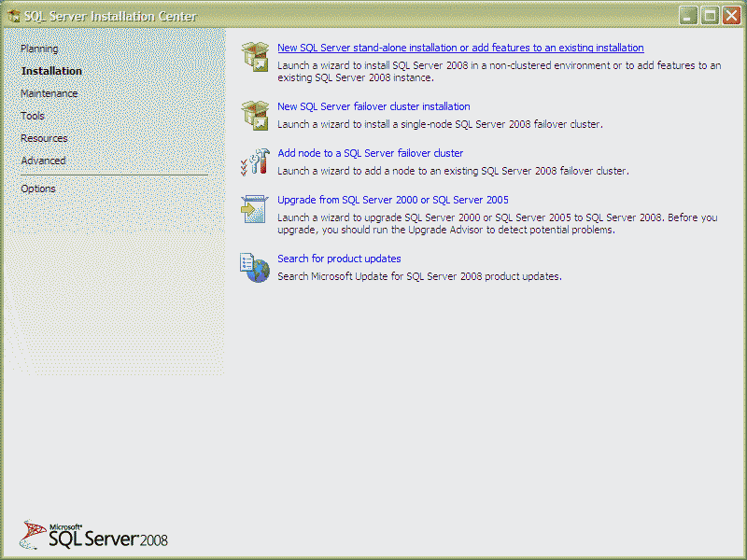Open the Options page
Image resolution: width=747 pixels, height=560 pixels.
pyautogui.click(x=38, y=189)
